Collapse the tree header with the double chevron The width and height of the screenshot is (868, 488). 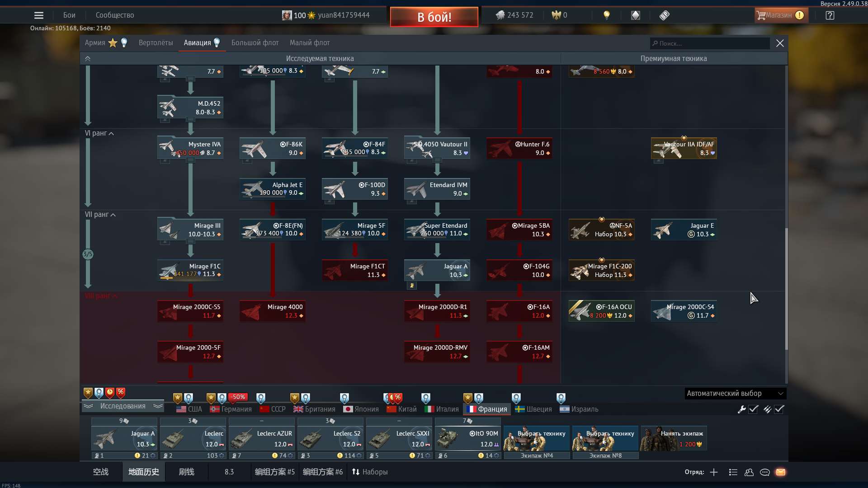(88, 59)
